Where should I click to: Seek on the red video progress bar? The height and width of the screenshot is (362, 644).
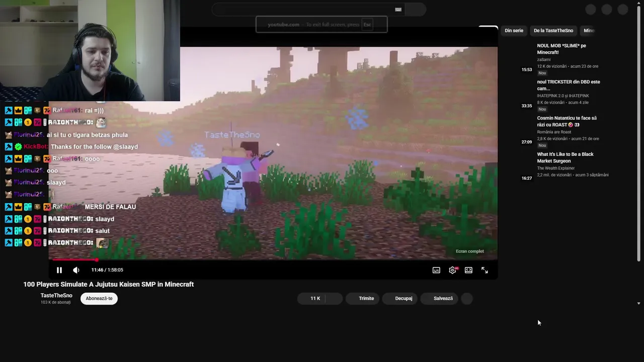pos(273,259)
